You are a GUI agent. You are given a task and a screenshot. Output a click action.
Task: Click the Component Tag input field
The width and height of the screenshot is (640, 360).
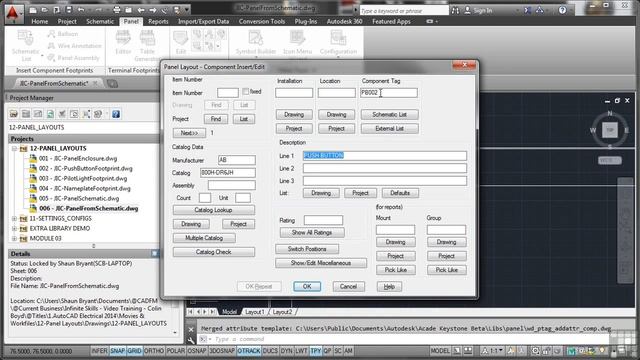coord(389,93)
